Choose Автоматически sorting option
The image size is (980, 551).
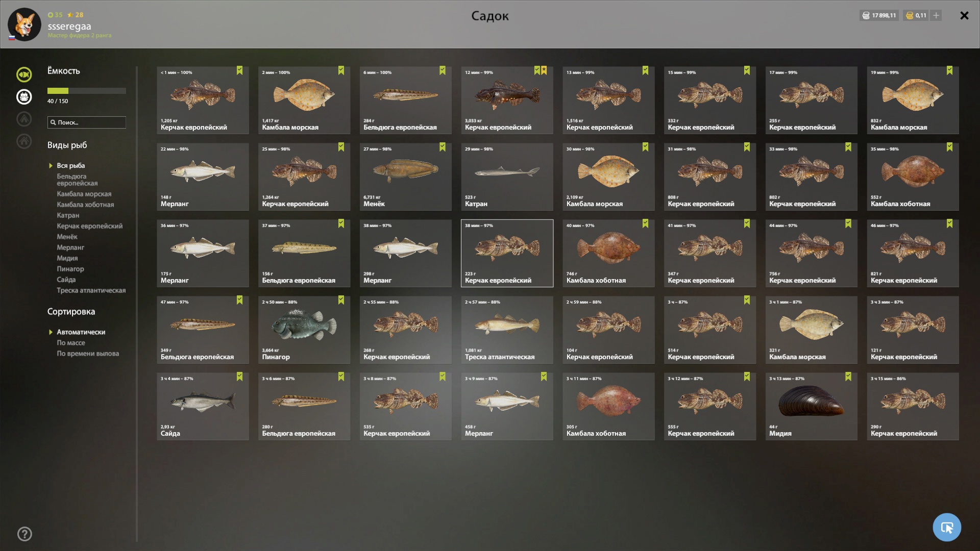pyautogui.click(x=81, y=332)
